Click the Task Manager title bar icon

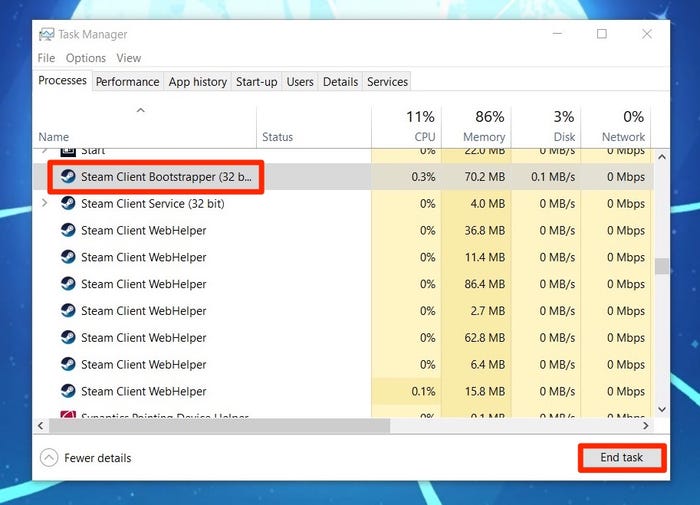point(46,34)
